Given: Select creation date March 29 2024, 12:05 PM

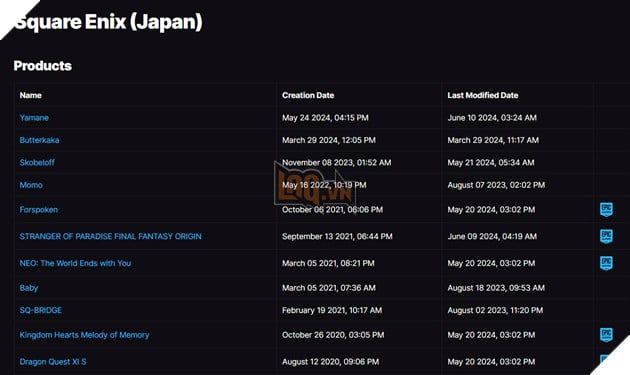Looking at the screenshot, I should coord(329,140).
